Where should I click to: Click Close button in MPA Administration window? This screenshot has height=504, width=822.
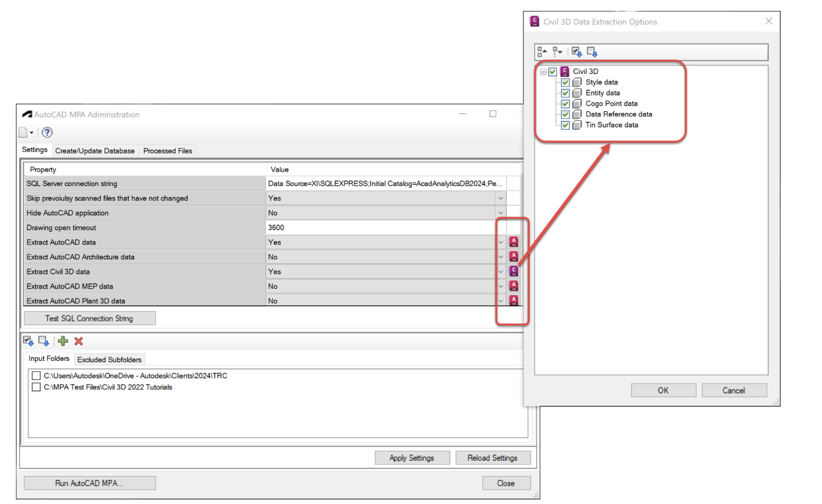click(x=506, y=483)
